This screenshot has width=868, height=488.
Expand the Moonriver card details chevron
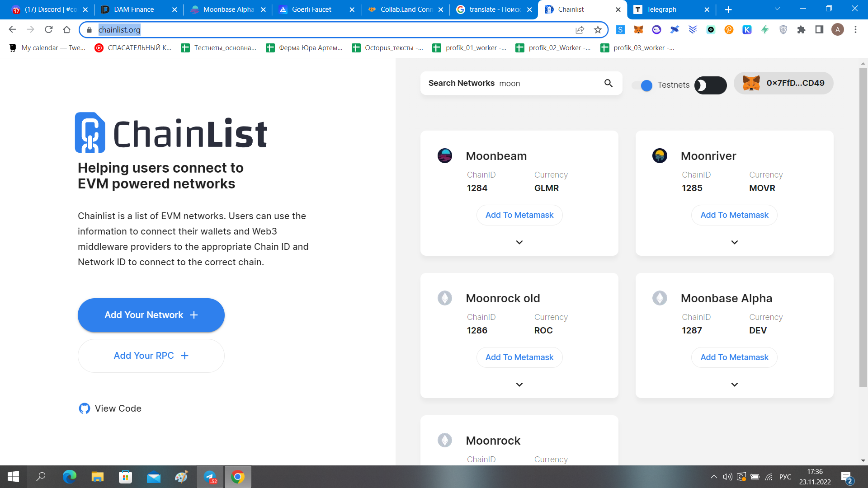[x=734, y=242]
